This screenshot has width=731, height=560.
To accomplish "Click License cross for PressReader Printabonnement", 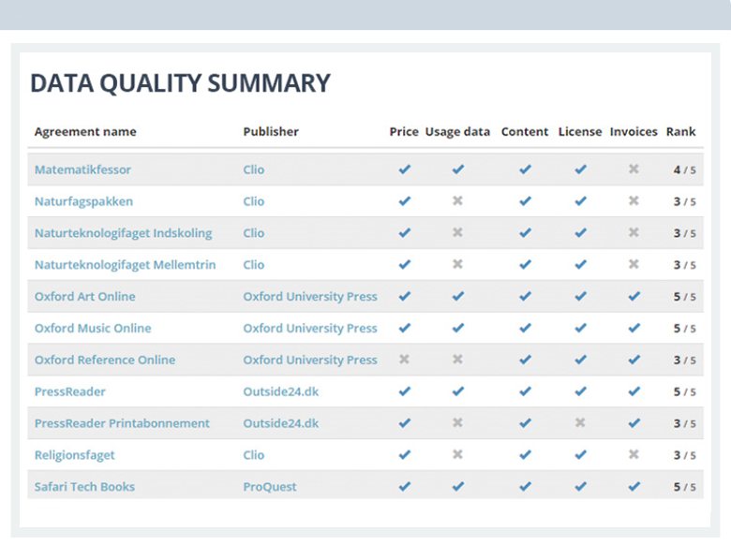I will (x=580, y=422).
